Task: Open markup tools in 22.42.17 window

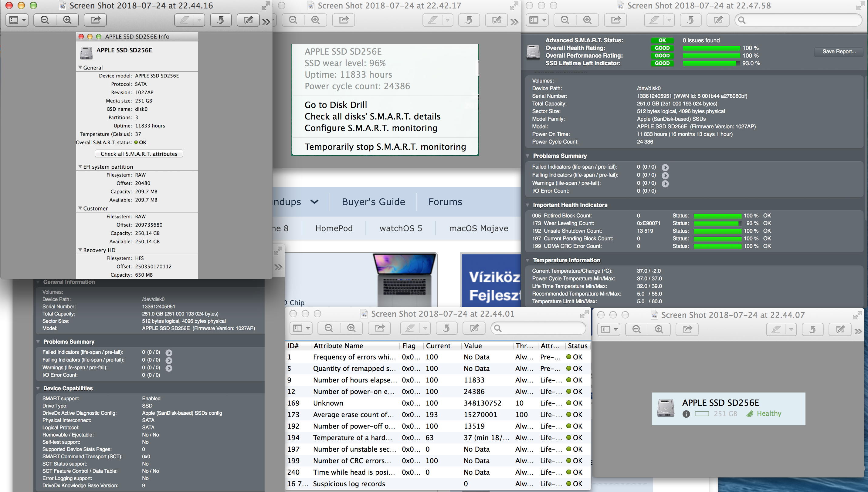Action: click(497, 20)
